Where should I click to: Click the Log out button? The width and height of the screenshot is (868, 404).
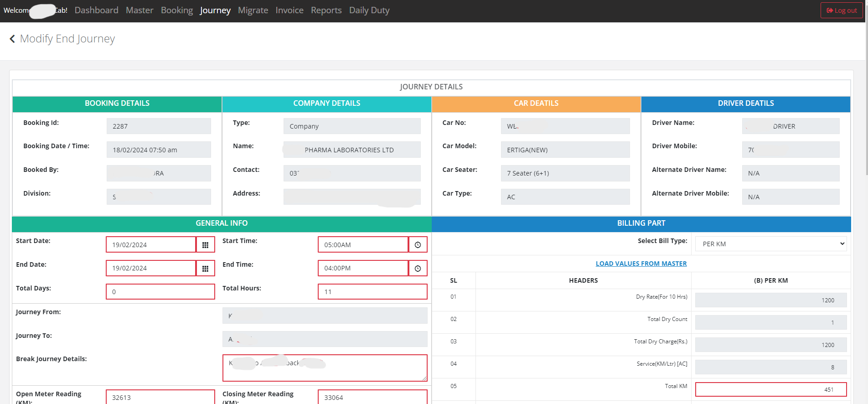842,10
